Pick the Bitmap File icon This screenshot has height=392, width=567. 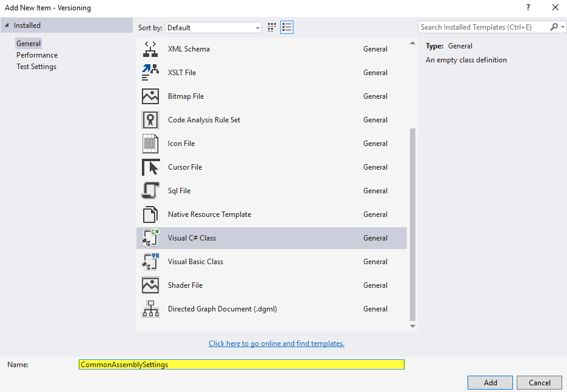coord(150,96)
